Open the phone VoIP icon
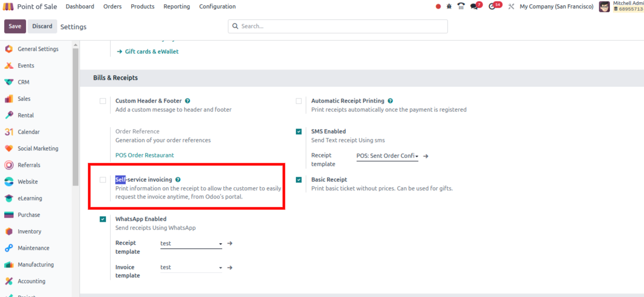The width and height of the screenshot is (644, 297). (x=461, y=7)
